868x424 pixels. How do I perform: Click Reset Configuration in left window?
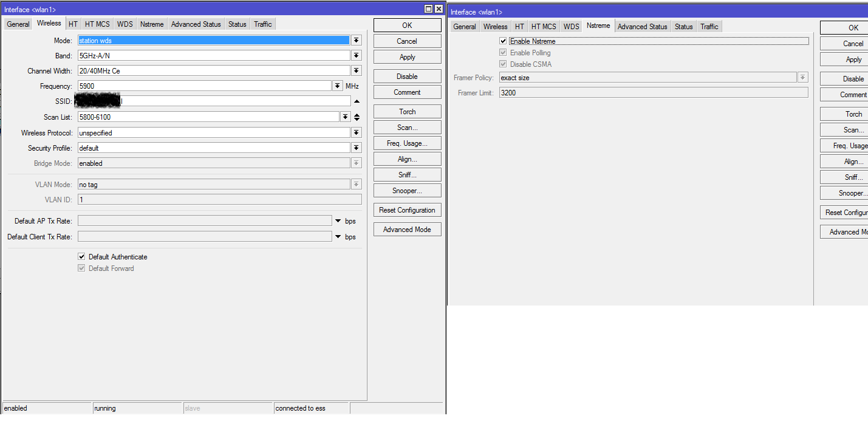[408, 210]
